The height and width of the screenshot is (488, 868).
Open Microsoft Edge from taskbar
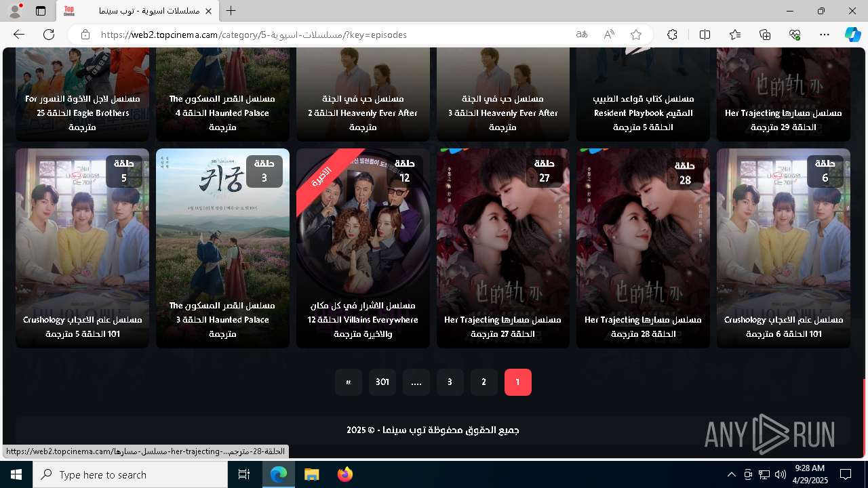(279, 474)
